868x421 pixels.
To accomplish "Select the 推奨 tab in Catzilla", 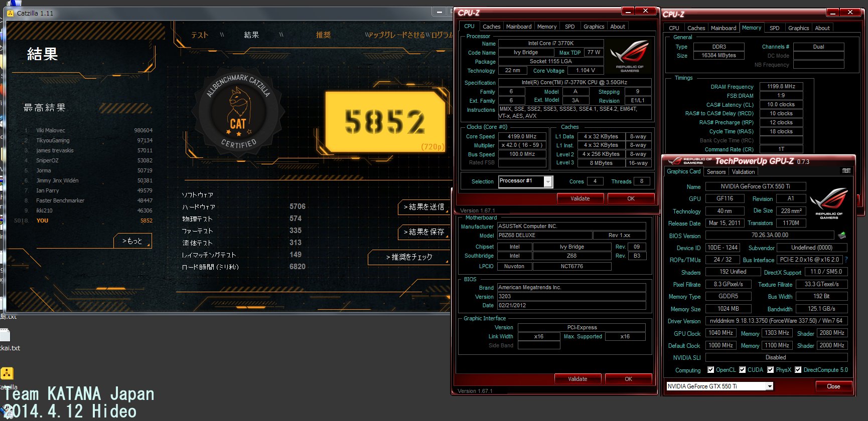I will click(x=323, y=35).
